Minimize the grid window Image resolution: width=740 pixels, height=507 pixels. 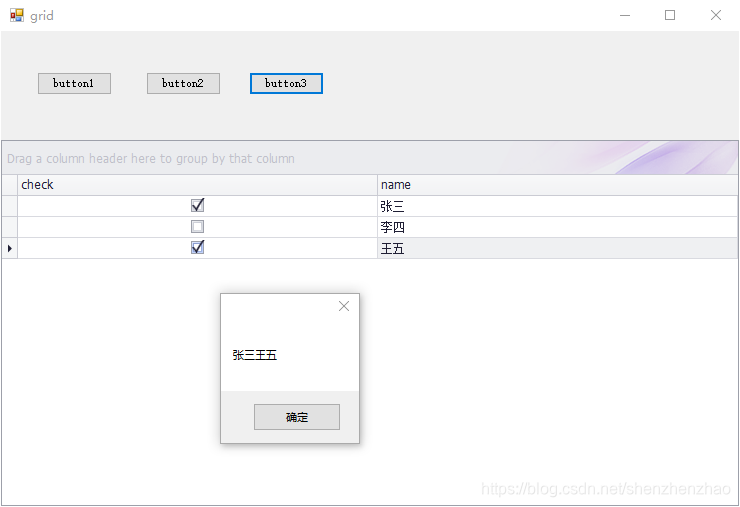click(x=625, y=15)
